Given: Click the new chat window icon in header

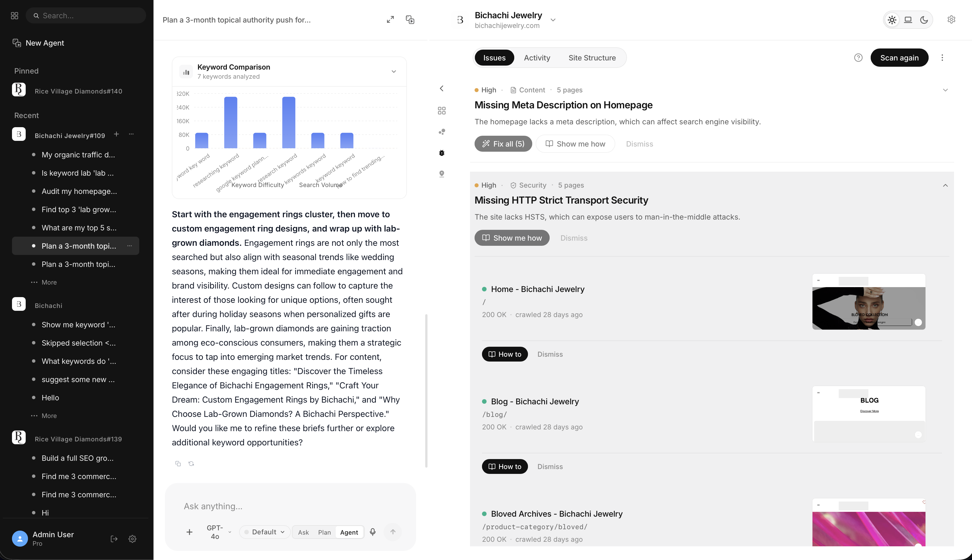Looking at the screenshot, I should point(410,20).
